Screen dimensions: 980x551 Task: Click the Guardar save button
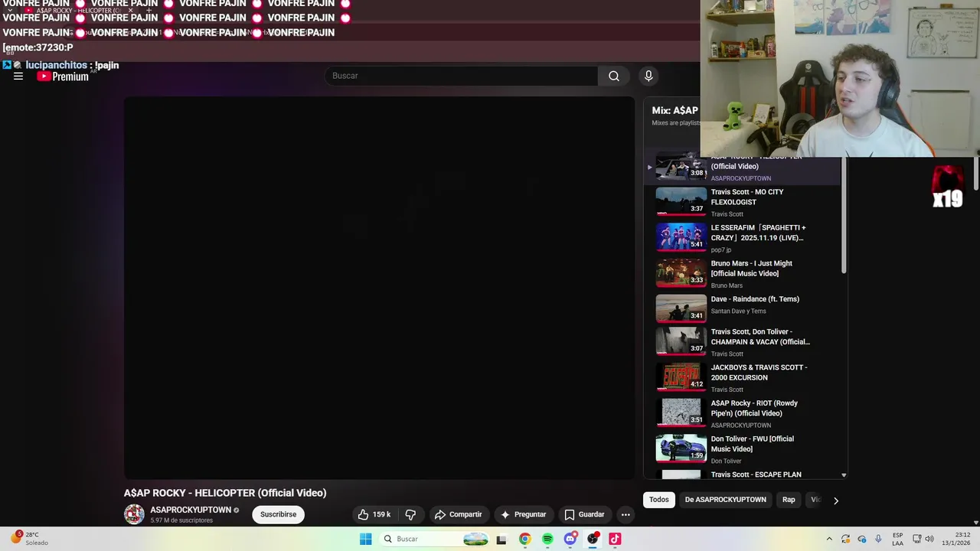pyautogui.click(x=585, y=514)
